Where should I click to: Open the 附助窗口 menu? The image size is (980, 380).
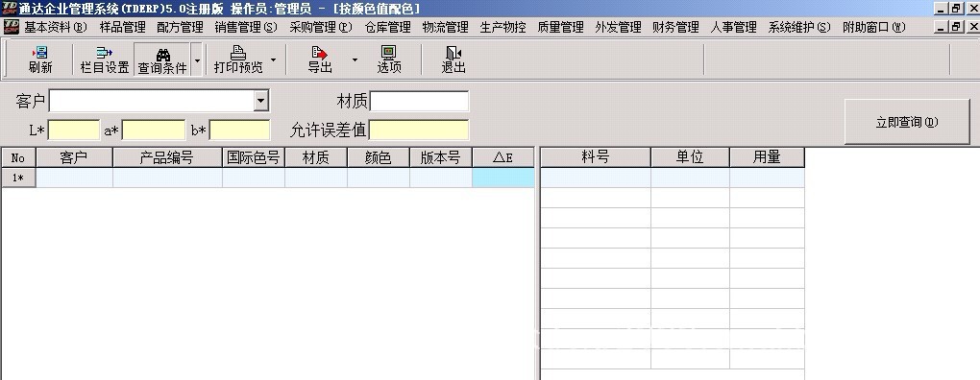coord(873,28)
